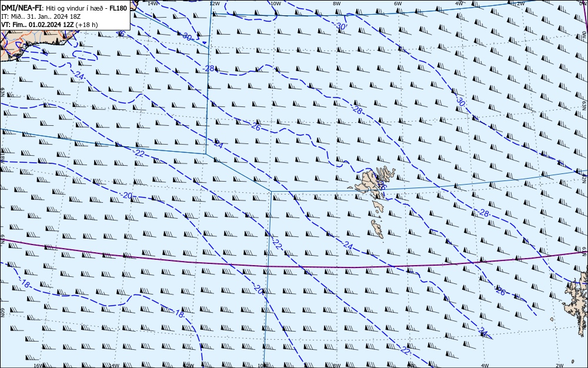Click the '2W' longitude label on bottom edge

click(x=560, y=366)
